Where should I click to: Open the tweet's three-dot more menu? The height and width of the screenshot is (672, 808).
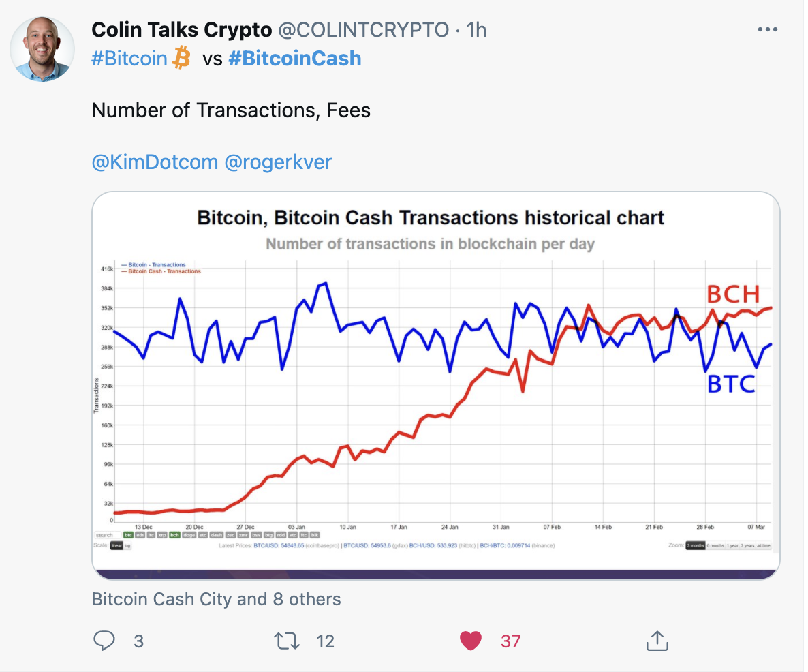[x=767, y=29]
